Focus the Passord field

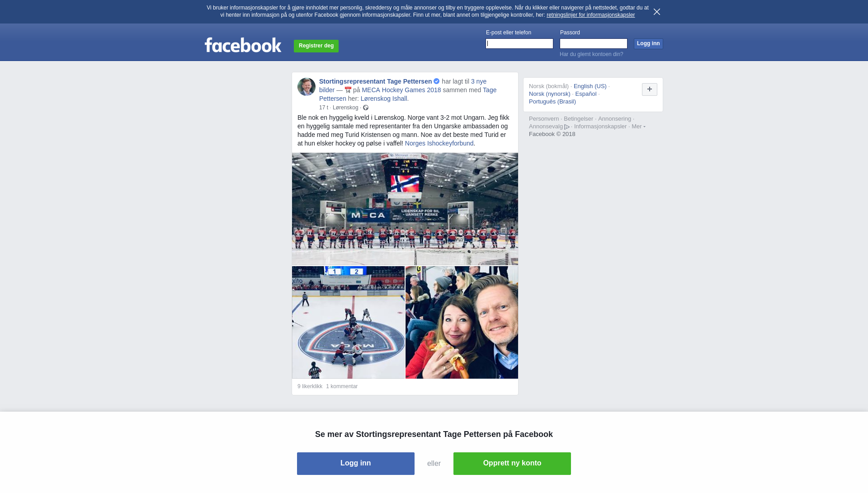[594, 43]
